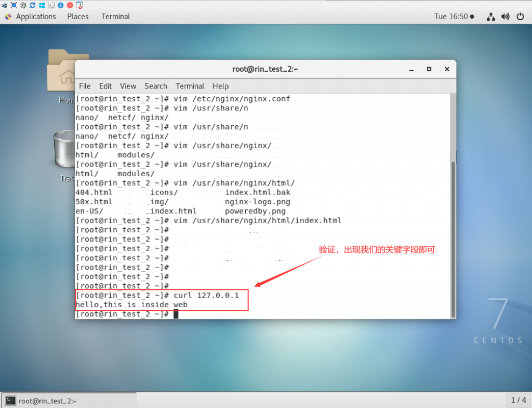This screenshot has height=408, width=532.
Task: Expand the Places menu
Action: (x=77, y=17)
